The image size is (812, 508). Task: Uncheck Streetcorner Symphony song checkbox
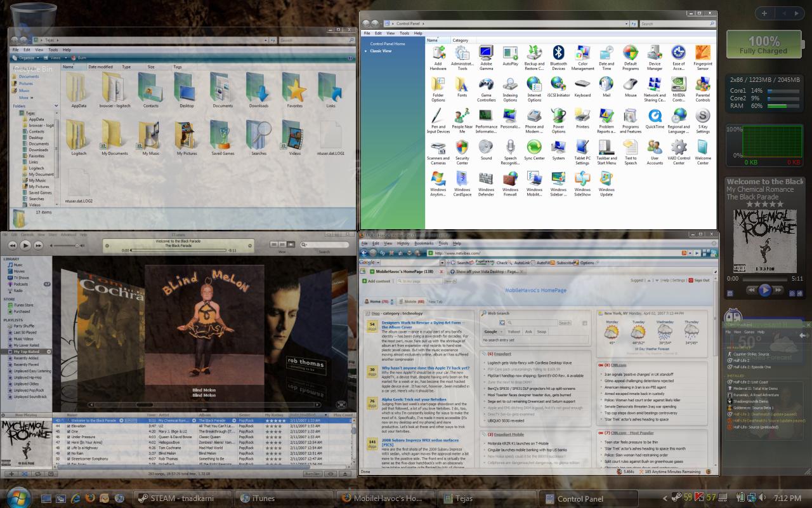69,458
